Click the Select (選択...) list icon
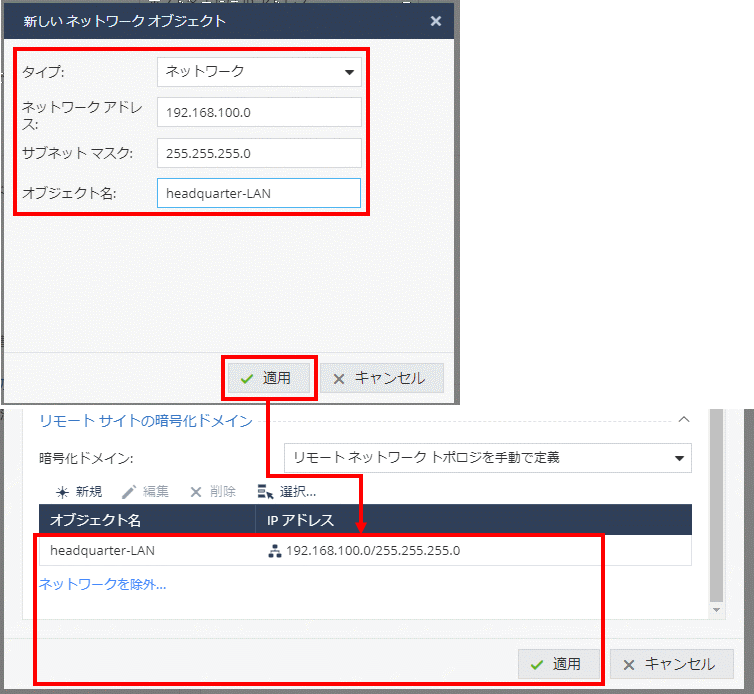This screenshot has height=694, width=754. pyautogui.click(x=265, y=492)
